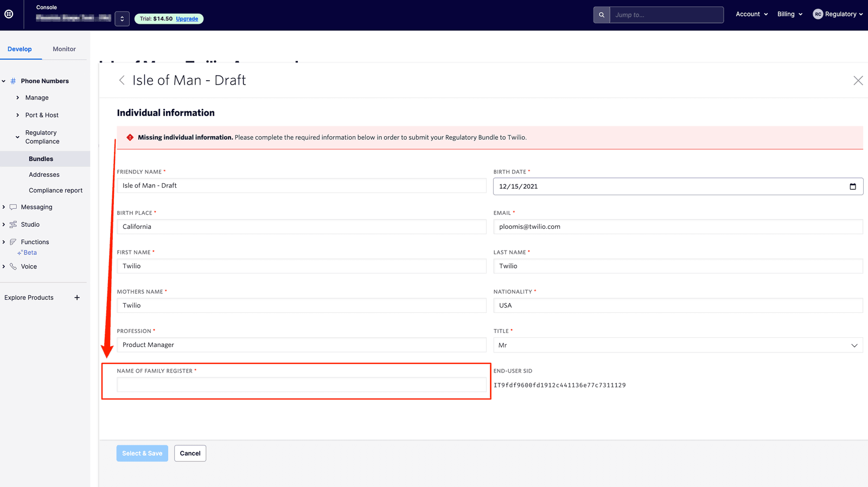Select Addresses in the sidebar

pyautogui.click(x=44, y=175)
